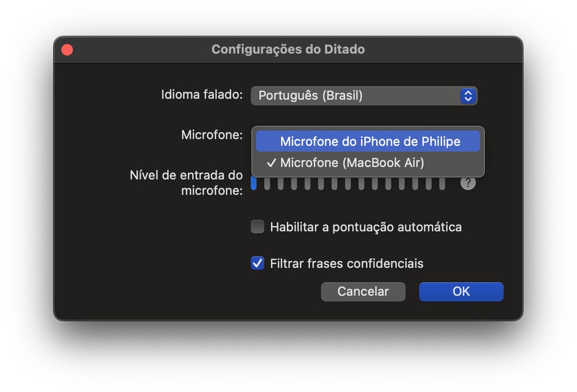Image resolution: width=577 pixels, height=392 pixels.
Task: Enable the Habilitar a pontuação automática checkbox
Action: pyautogui.click(x=257, y=227)
